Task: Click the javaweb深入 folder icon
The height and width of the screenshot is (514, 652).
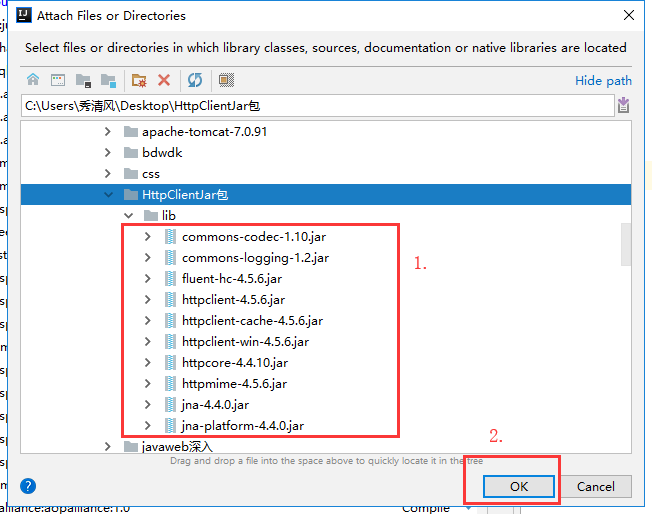Action: click(131, 447)
